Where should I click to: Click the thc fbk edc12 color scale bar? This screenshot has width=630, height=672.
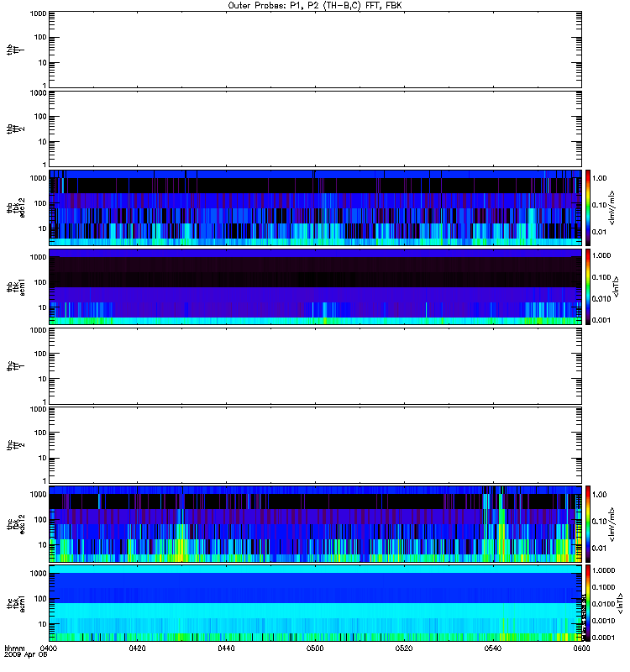pos(588,523)
